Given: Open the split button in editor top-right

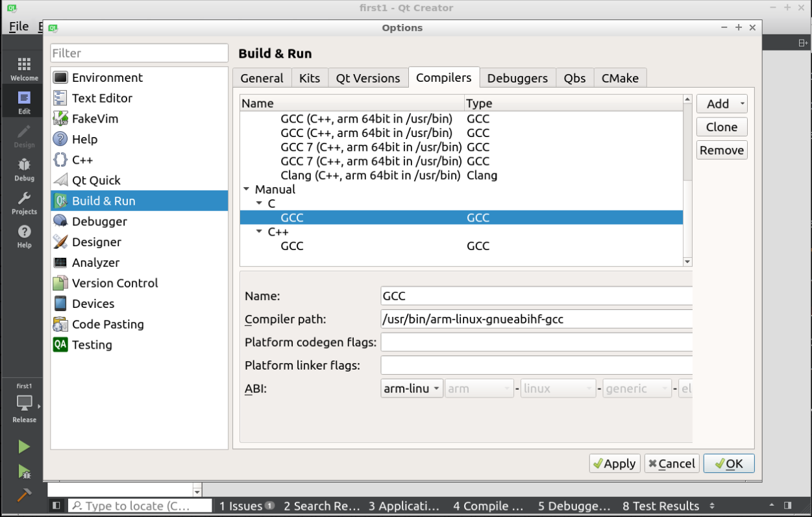Looking at the screenshot, I should tap(804, 43).
